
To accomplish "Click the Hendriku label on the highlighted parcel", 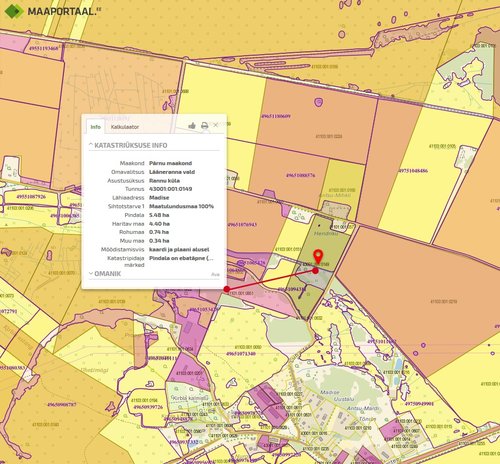I will point(326,233).
